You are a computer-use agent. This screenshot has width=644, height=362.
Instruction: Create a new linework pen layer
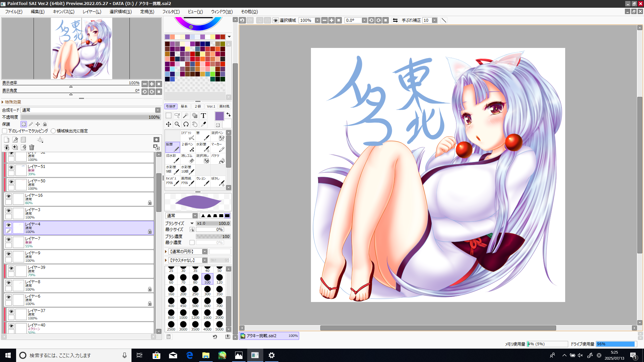(15, 140)
